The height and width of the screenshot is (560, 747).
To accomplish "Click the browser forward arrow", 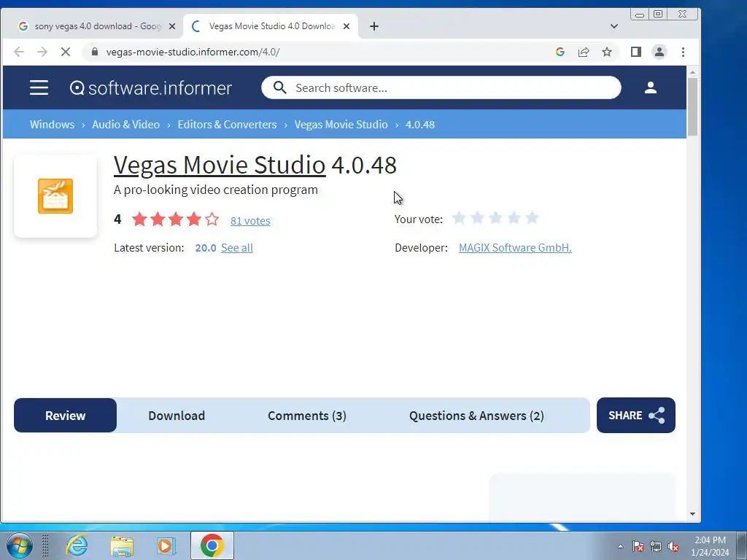I will tap(42, 52).
